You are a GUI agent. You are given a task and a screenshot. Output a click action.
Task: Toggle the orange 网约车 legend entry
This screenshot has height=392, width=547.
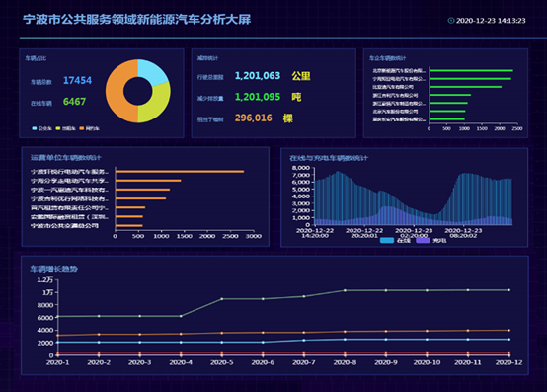tap(89, 128)
